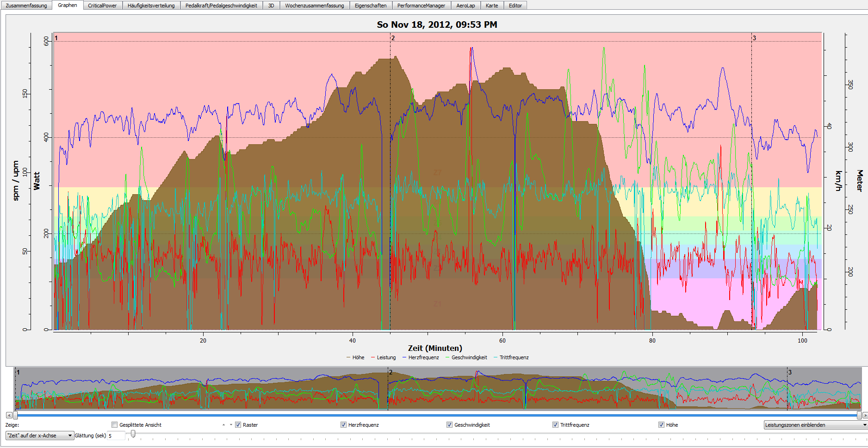
Task: Expand the "Zeit" auf der x-Achse dropdown
Action: (x=40, y=436)
